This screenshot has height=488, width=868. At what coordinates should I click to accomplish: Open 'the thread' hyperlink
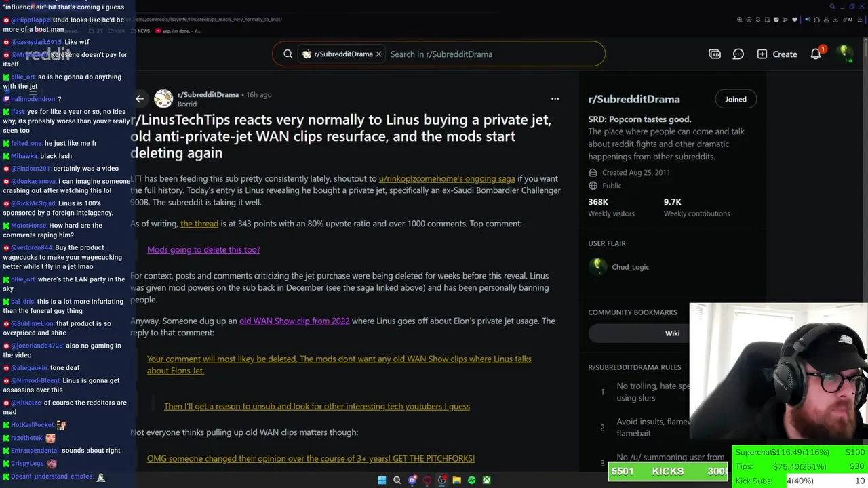coord(199,224)
